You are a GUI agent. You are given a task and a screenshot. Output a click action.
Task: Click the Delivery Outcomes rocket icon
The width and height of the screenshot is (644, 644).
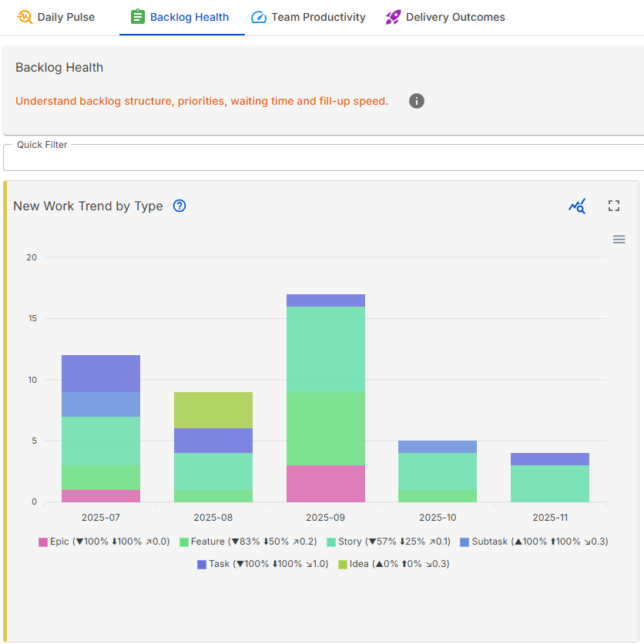coord(393,17)
